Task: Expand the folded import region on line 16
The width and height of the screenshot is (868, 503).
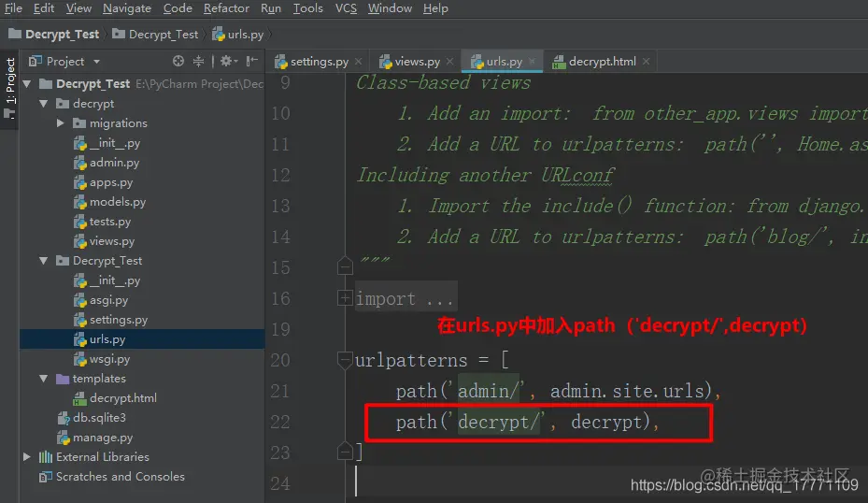Action: [345, 298]
